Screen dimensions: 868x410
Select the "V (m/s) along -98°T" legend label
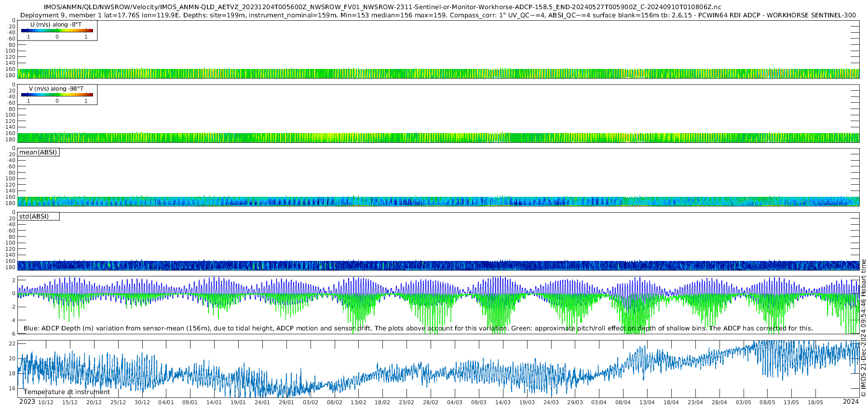pyautogui.click(x=56, y=89)
